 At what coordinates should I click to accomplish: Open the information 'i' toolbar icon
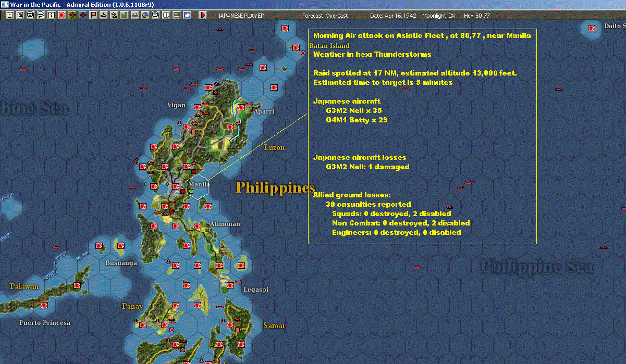pyautogui.click(x=51, y=15)
